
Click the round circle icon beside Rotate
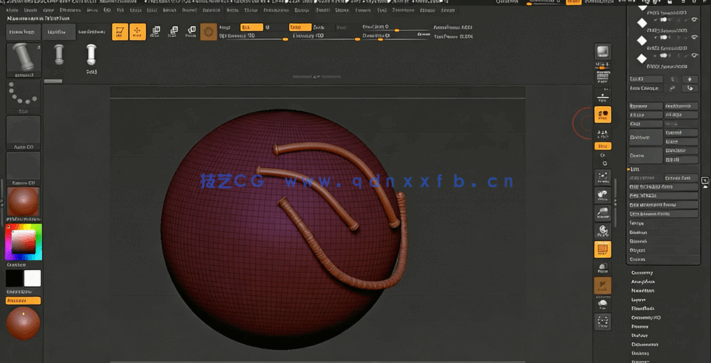click(209, 32)
